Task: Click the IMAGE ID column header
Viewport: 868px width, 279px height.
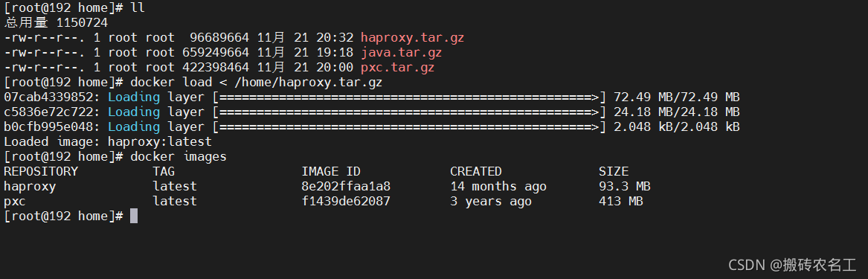Action: click(330, 172)
